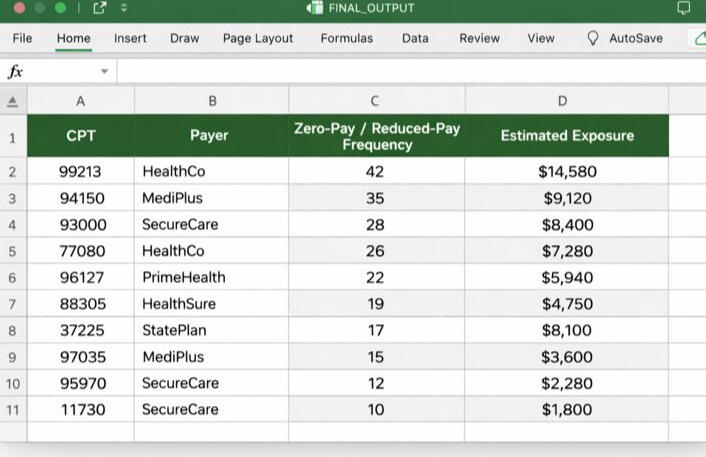
Task: Click the up-down arrows icon in title bar
Action: click(x=123, y=9)
